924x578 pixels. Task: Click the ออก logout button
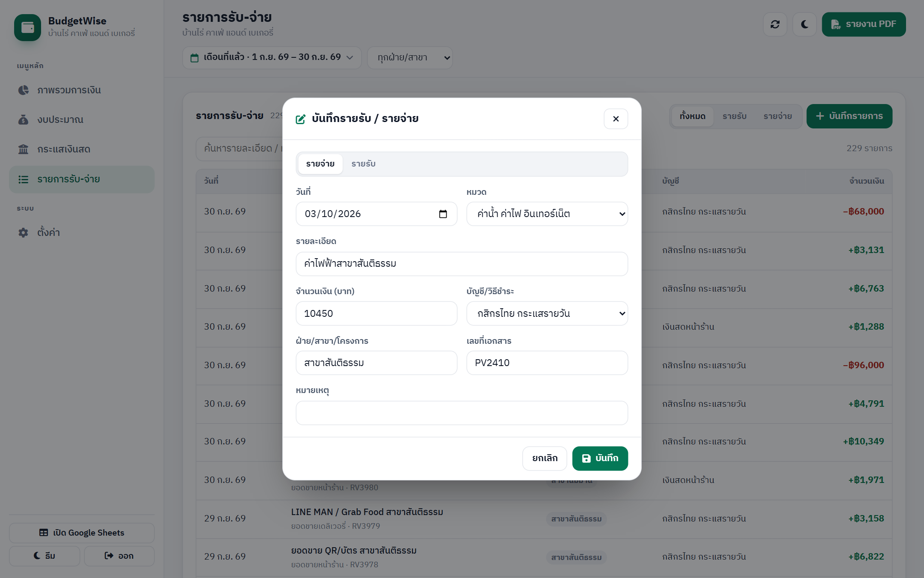click(x=119, y=556)
